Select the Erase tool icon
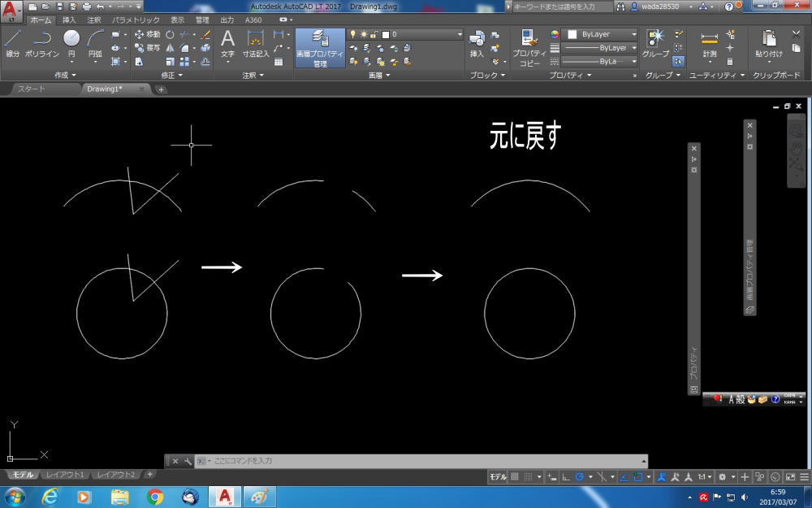This screenshot has height=508, width=812. 205,34
